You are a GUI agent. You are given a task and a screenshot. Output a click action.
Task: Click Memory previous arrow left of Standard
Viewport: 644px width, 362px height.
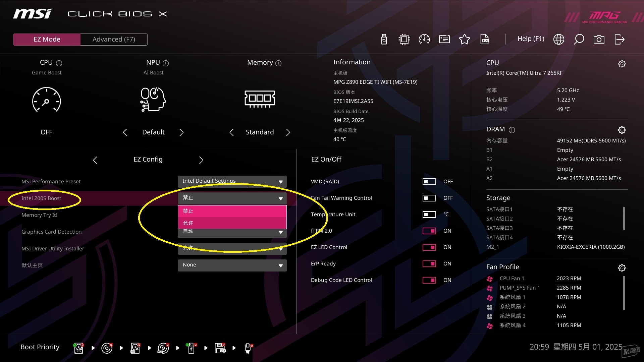coord(232,132)
